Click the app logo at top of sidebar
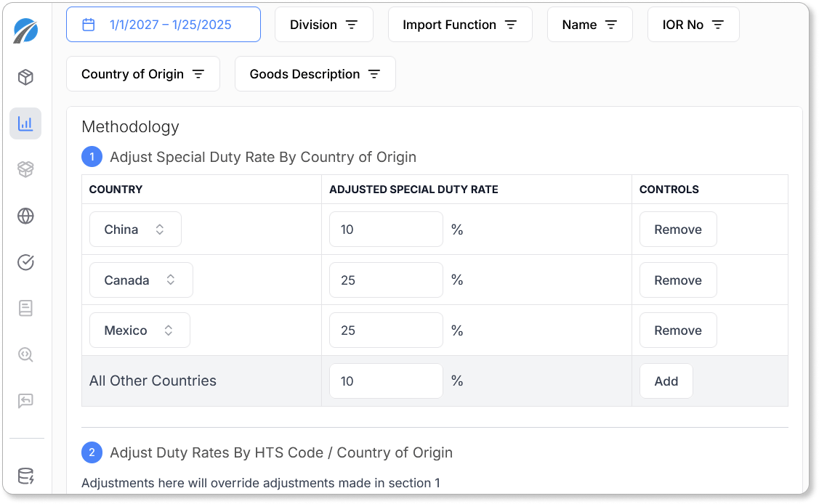 [x=25, y=31]
